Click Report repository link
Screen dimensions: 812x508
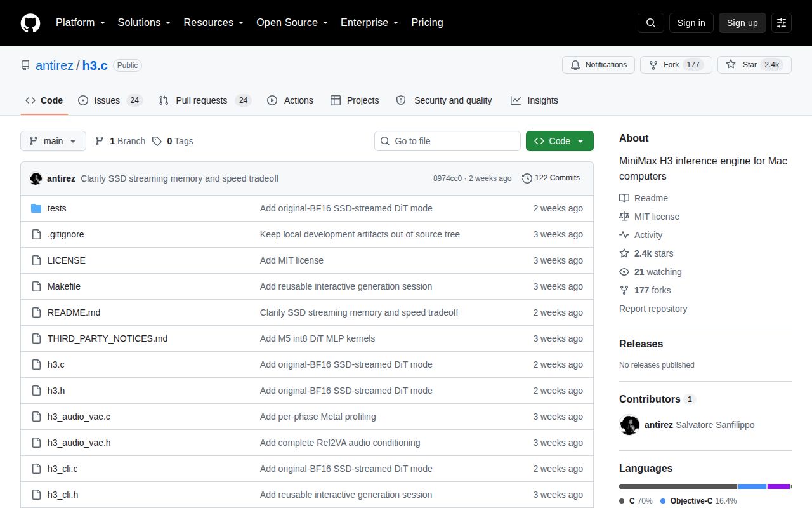653,309
